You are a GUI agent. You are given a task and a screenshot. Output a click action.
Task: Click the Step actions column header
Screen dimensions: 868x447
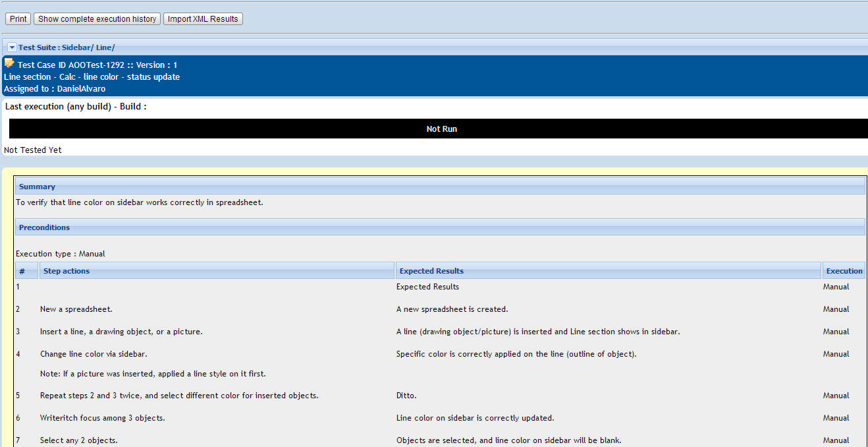coord(67,271)
